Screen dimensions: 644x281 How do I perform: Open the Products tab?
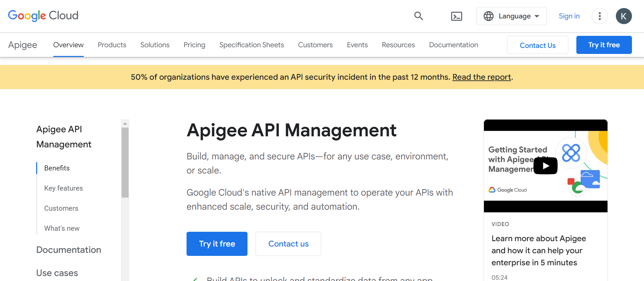[x=112, y=45]
